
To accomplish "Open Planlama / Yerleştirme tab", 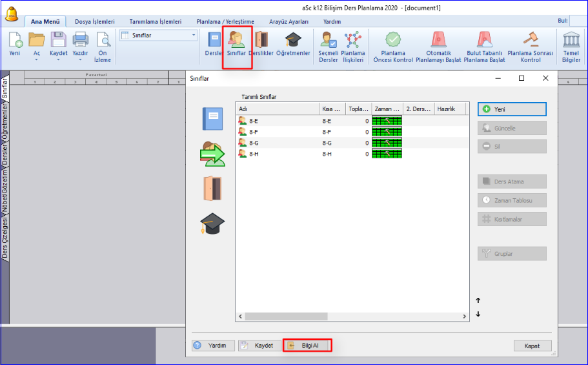I will coord(225,21).
